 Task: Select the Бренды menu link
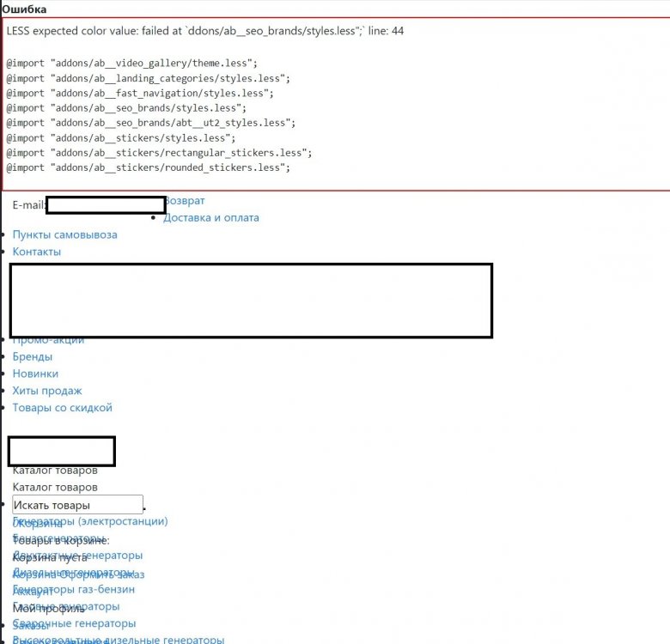pyautogui.click(x=32, y=356)
